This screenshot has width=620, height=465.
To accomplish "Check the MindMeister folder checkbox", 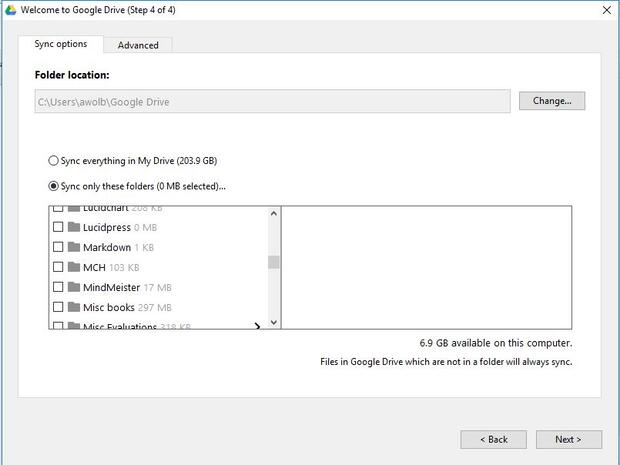I will tap(58, 287).
